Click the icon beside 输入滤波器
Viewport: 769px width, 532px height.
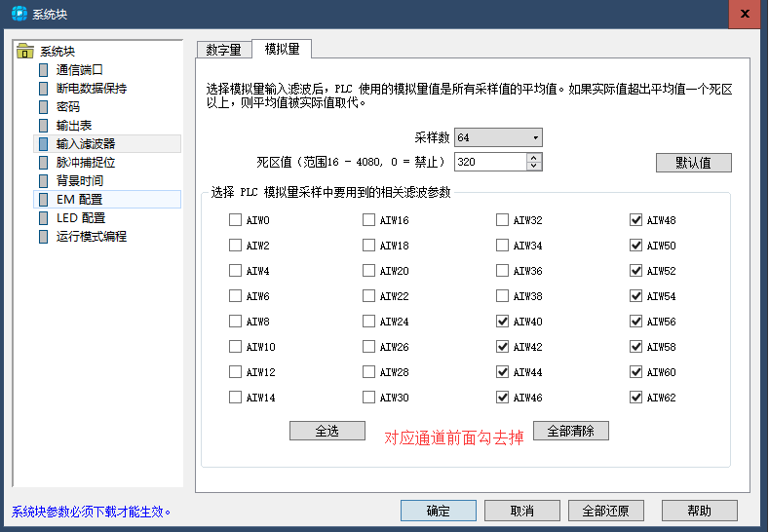(x=44, y=143)
